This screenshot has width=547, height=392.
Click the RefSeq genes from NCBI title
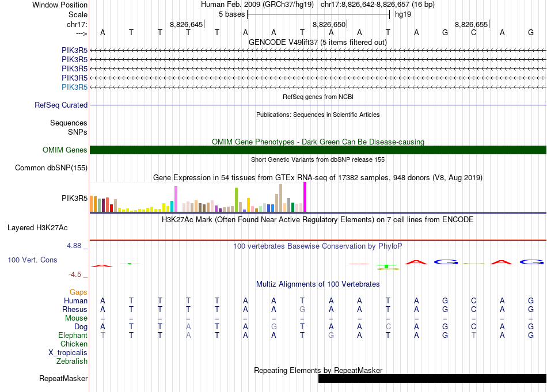tap(318, 97)
